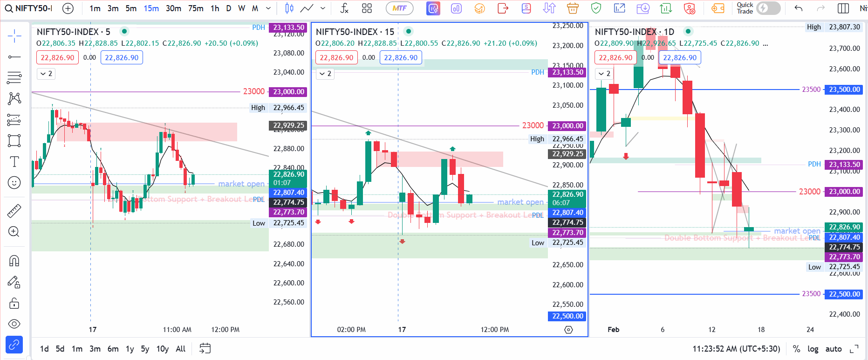Open the go to date calendar icon
The width and height of the screenshot is (868, 360).
[205, 349]
